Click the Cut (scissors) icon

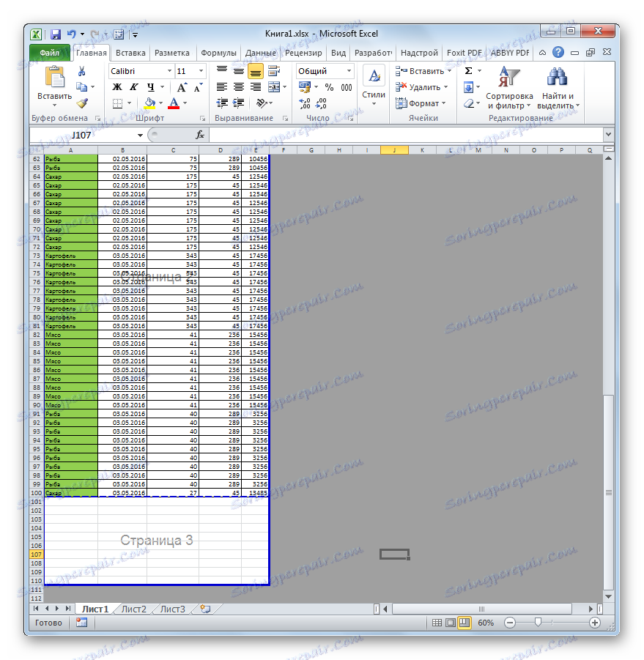pos(81,70)
